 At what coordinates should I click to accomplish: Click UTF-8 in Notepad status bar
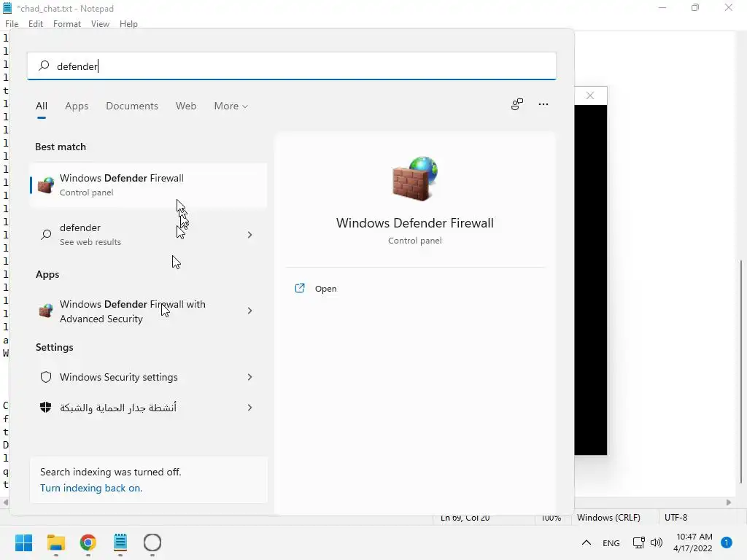676,518
